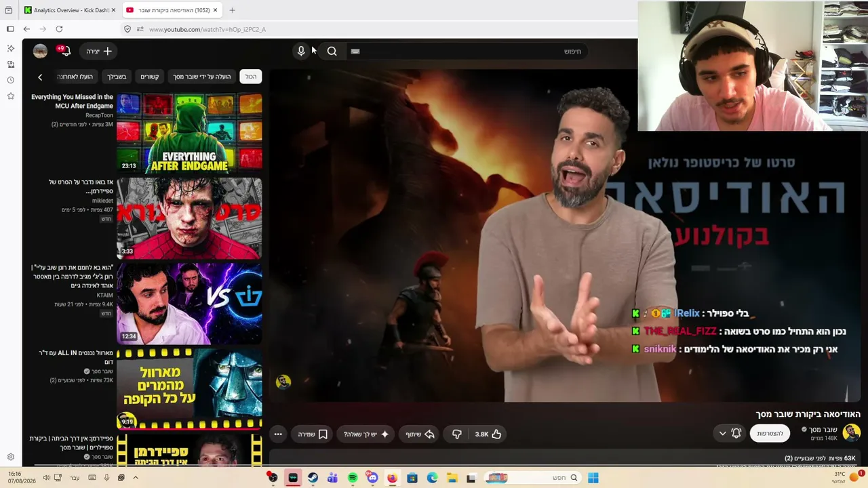Open the KTAIM channel name in sidebar
This screenshot has height=488, width=868.
pos(104,296)
